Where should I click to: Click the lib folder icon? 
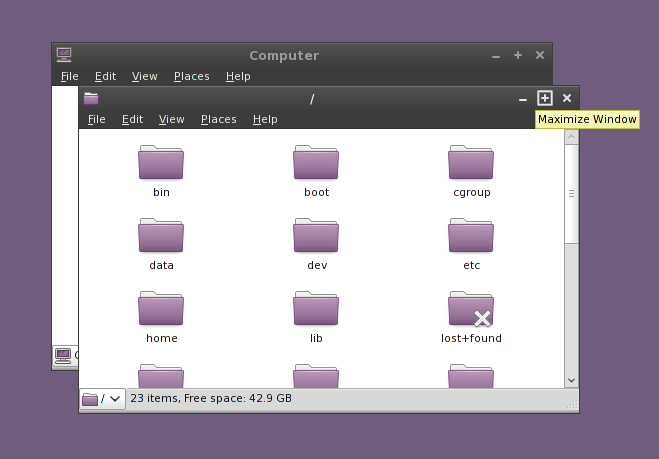tap(316, 309)
